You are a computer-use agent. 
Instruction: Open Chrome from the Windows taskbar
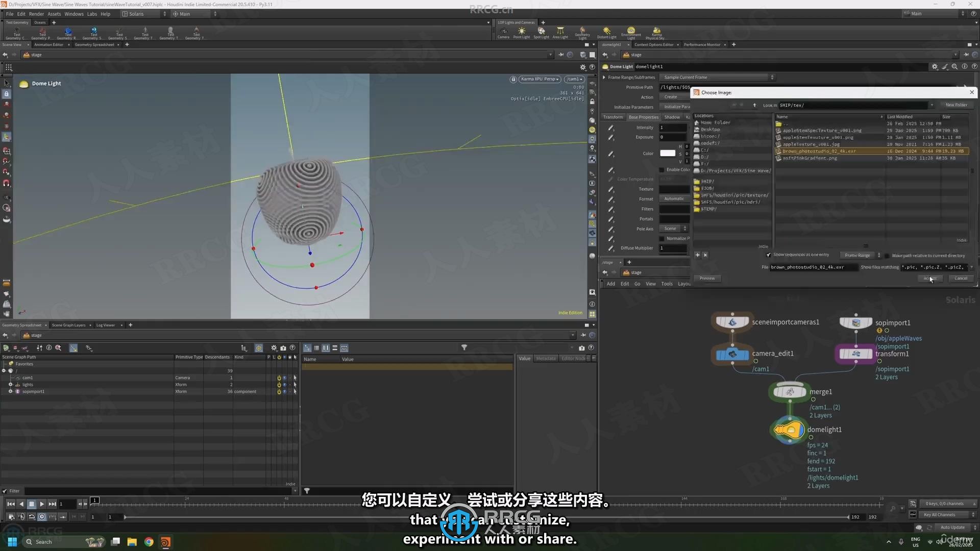tap(149, 542)
